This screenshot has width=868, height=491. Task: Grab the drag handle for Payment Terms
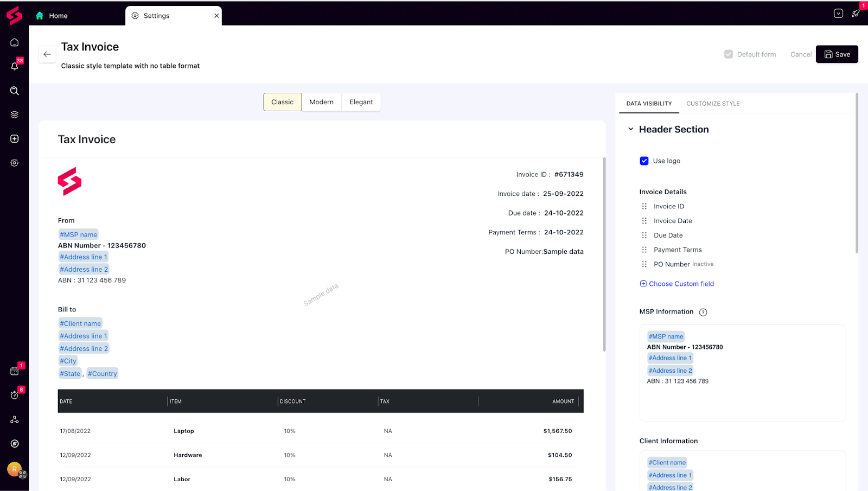tap(644, 250)
